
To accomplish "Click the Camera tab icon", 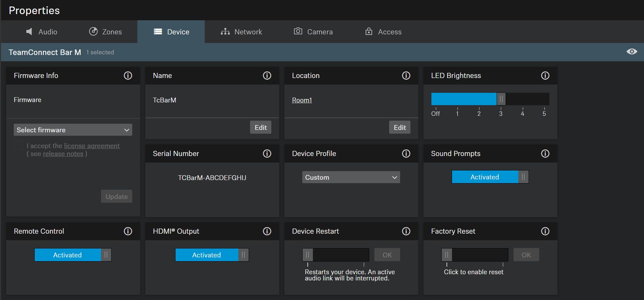I will tap(298, 31).
